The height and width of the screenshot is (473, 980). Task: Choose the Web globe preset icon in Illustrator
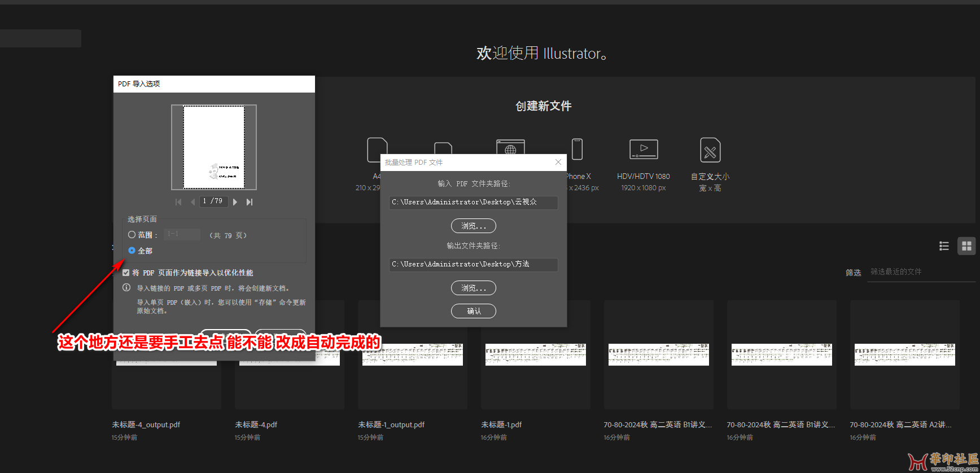pyautogui.click(x=510, y=147)
